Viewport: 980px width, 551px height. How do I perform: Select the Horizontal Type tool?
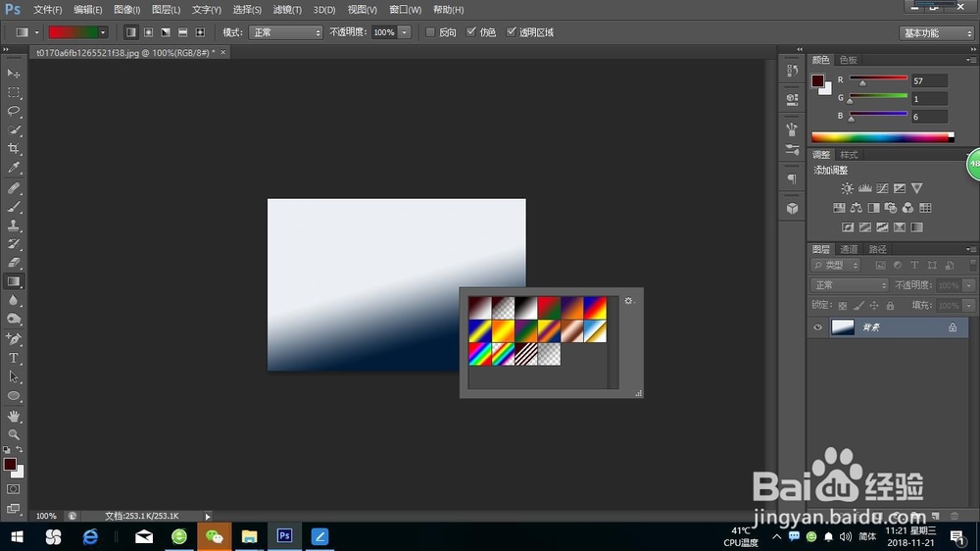click(13, 358)
